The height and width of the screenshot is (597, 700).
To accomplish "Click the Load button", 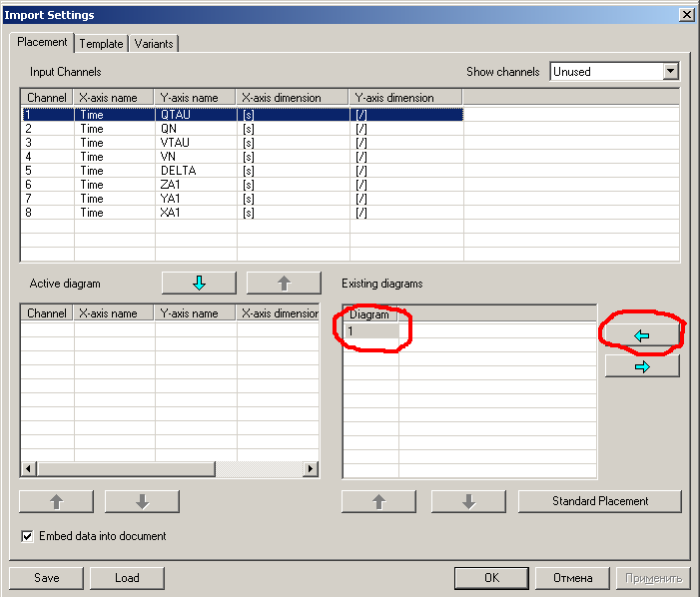I will click(x=126, y=577).
